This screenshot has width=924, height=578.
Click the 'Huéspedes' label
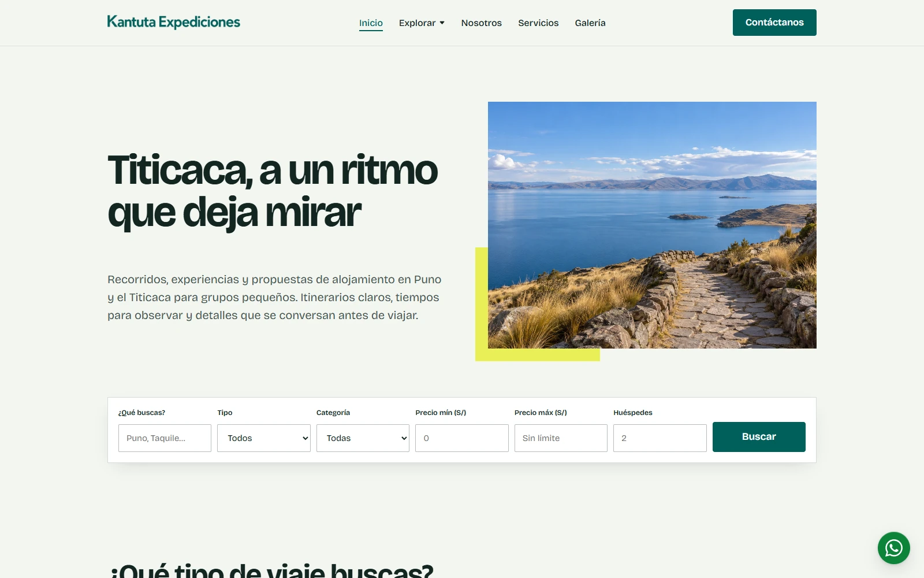(633, 413)
